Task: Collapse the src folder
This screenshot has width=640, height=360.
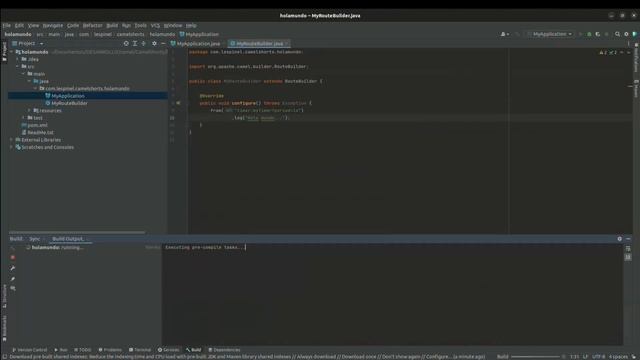Action: [18, 67]
